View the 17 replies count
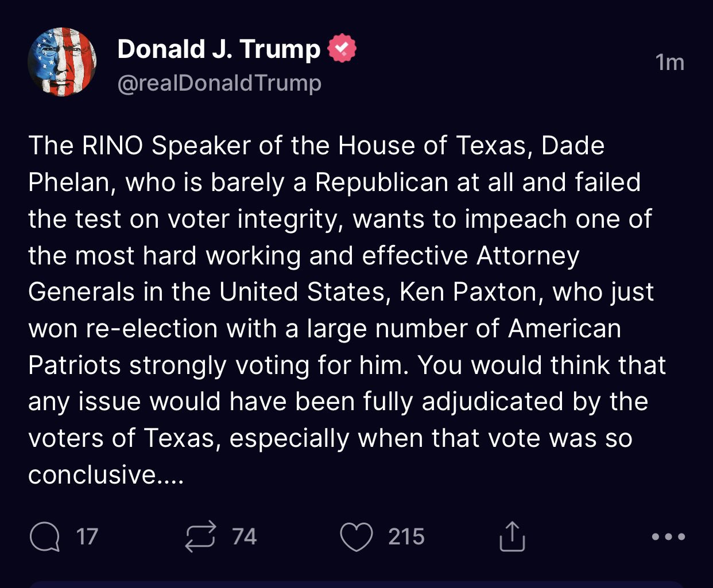This screenshot has width=713, height=588. [x=87, y=537]
